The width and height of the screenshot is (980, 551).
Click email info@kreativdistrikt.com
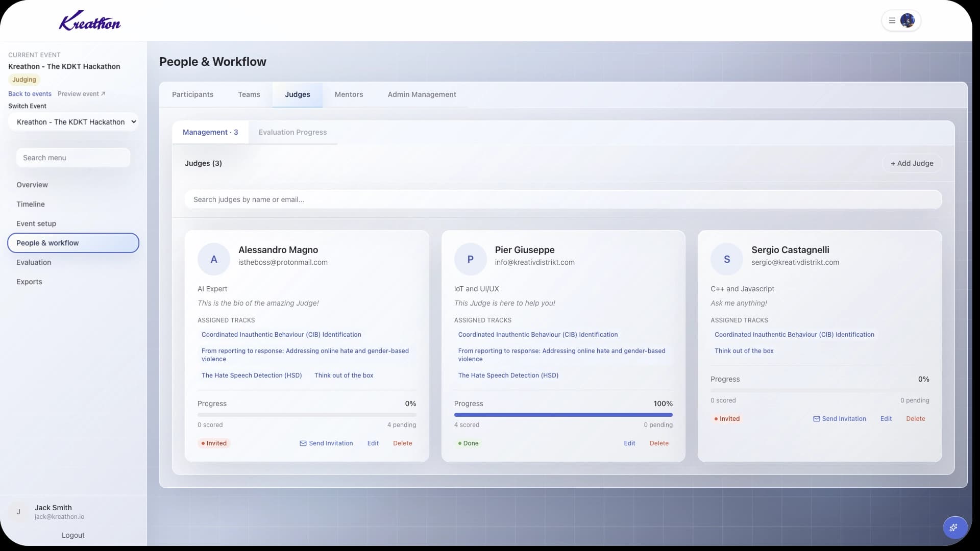click(x=534, y=262)
